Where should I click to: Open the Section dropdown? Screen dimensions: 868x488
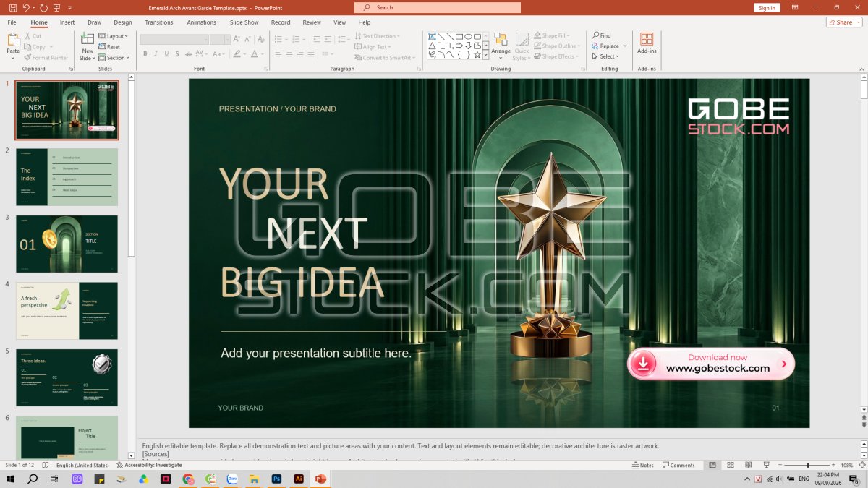(114, 57)
